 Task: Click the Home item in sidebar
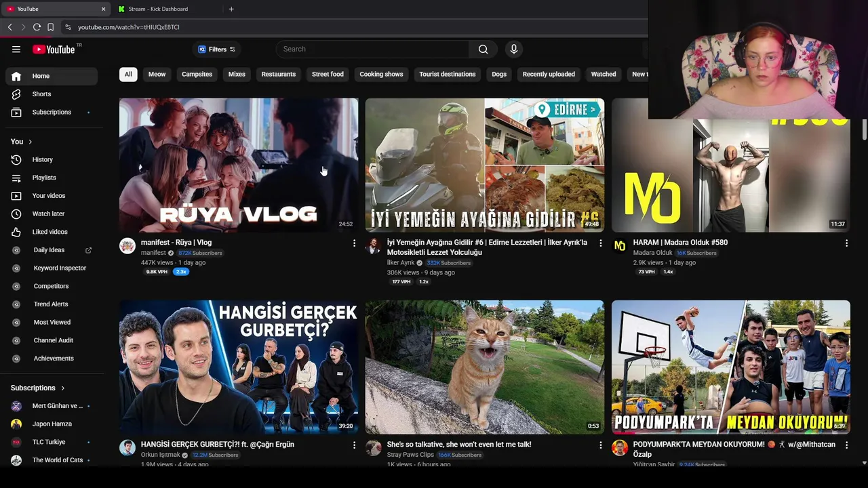[52, 76]
